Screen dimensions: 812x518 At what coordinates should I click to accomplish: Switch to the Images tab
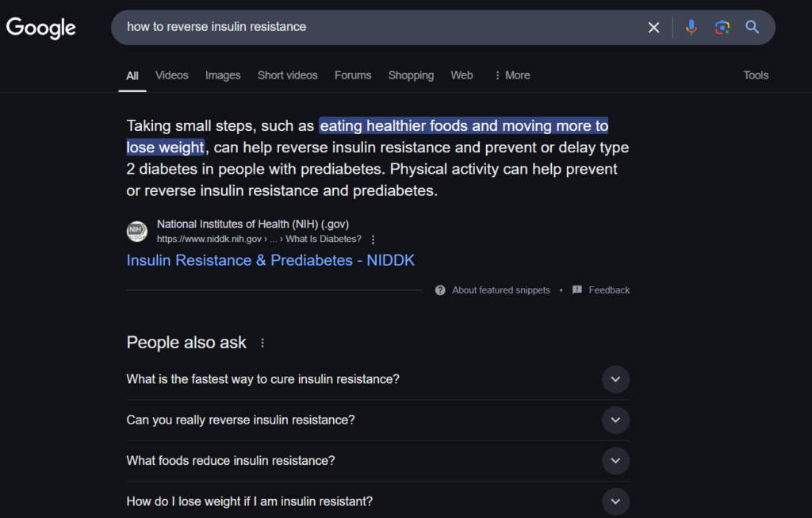tap(222, 75)
